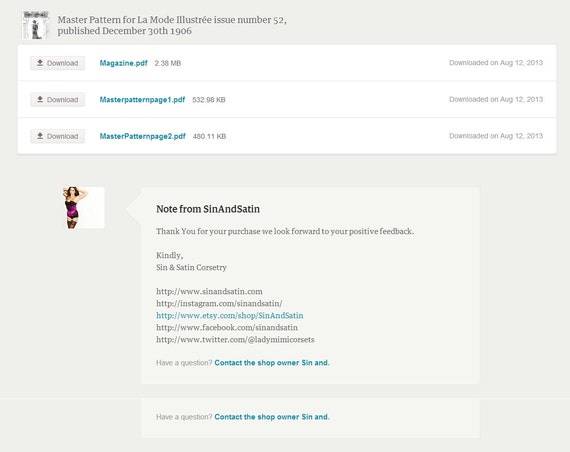Image resolution: width=570 pixels, height=452 pixels.
Task: Open the SinAndSatin shop avatar image
Action: tap(84, 208)
